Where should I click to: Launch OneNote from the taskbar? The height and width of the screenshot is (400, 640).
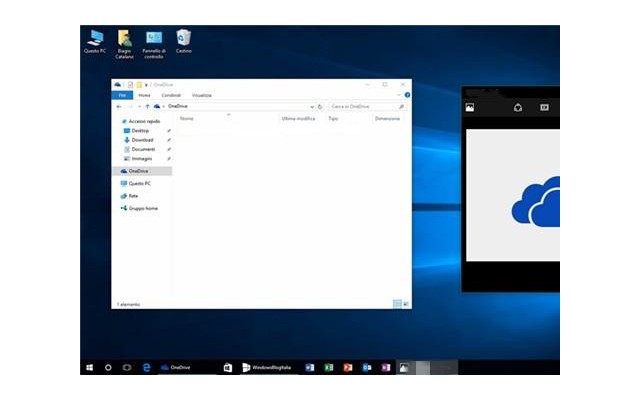coord(386,368)
